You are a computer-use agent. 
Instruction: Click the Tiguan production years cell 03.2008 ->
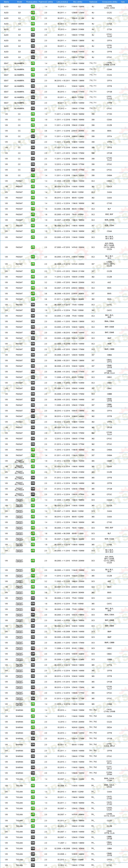[62, 854]
